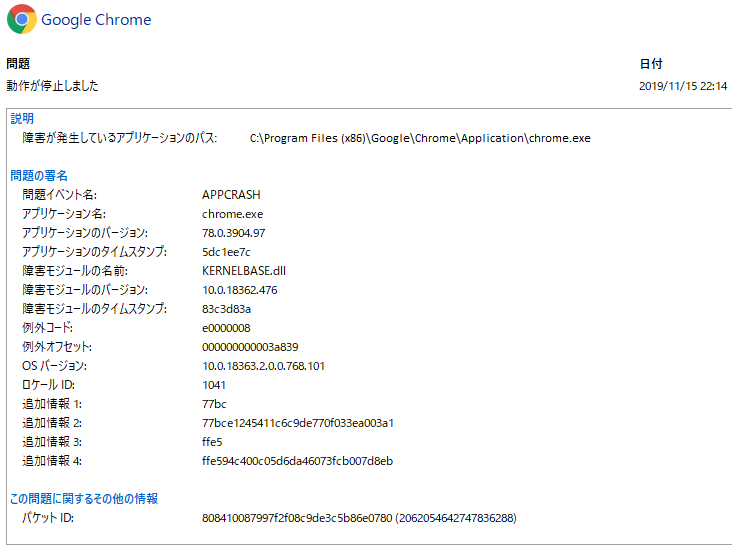
Task: Select locale ID value 1041
Action: click(x=214, y=385)
